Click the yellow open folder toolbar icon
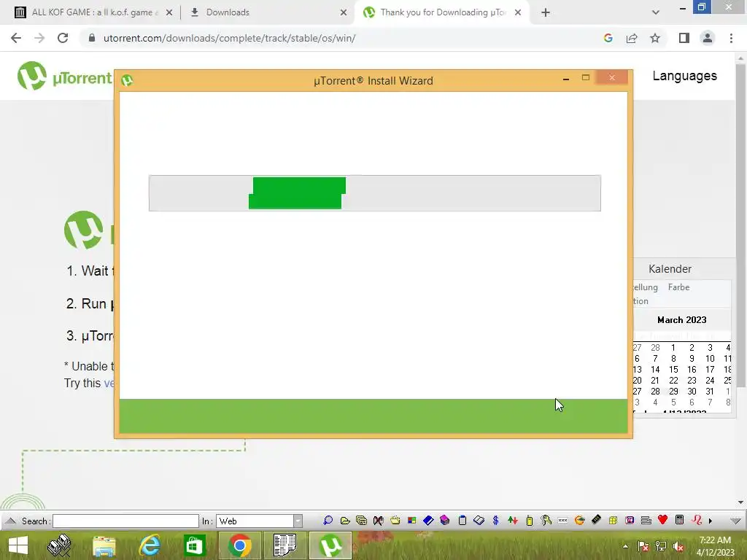This screenshot has height=560, width=747. point(345,521)
